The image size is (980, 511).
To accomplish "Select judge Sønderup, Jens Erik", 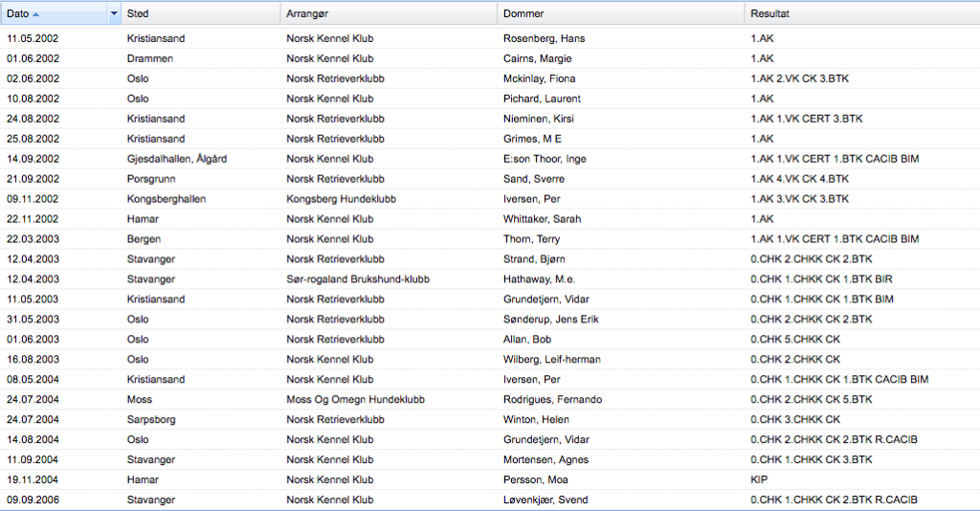I will (550, 319).
